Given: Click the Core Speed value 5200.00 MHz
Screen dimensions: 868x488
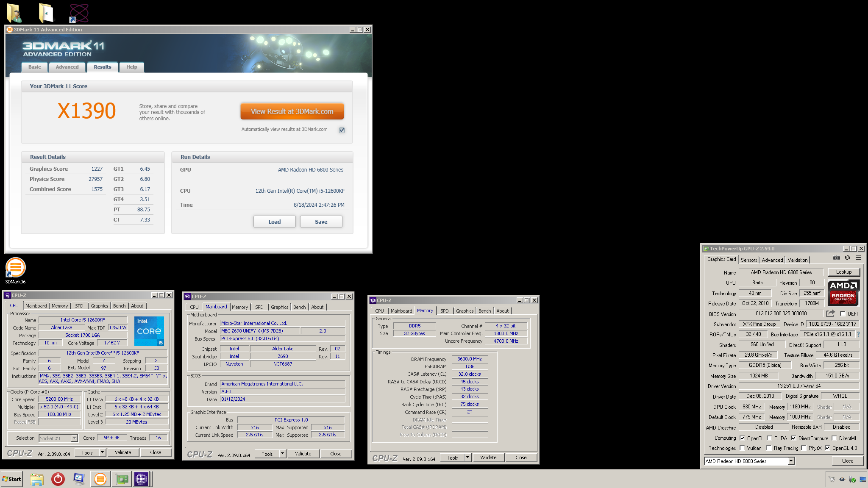Looking at the screenshot, I should click(59, 399).
